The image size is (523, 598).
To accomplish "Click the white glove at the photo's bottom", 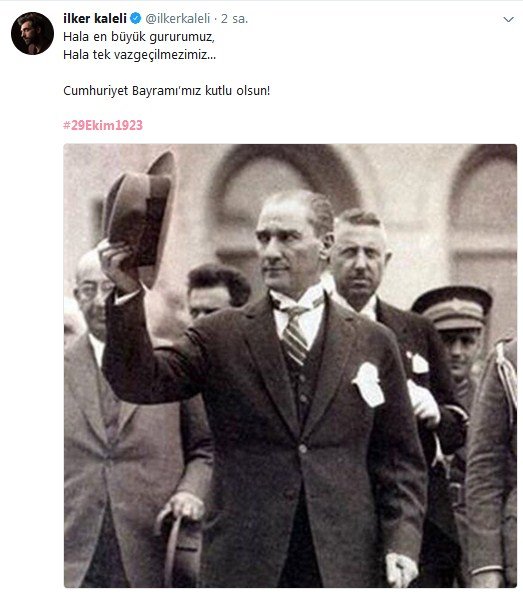I will tap(401, 570).
